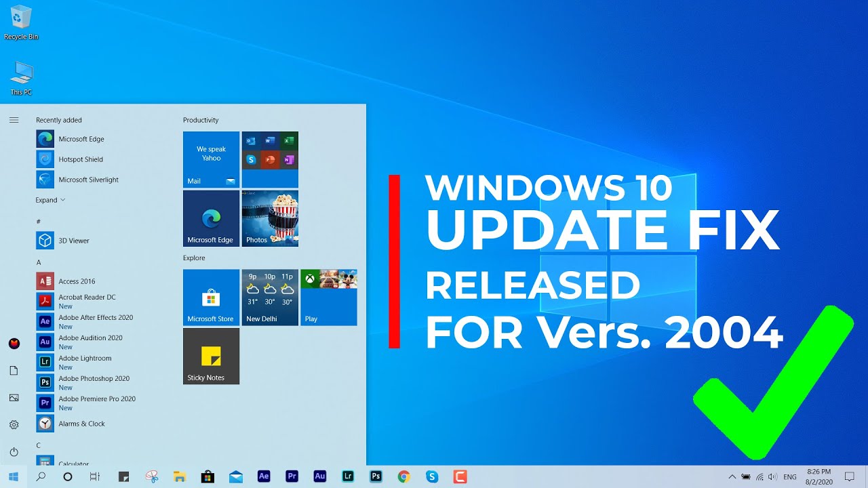Click the battery status tray icon
This screenshot has width=868, height=488.
click(746, 476)
